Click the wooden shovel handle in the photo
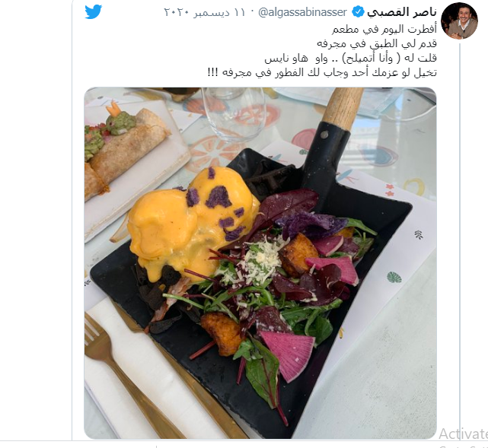 [x=341, y=106]
